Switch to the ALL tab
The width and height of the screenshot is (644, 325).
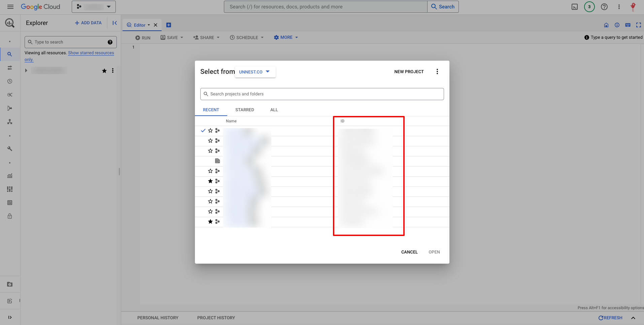274,110
